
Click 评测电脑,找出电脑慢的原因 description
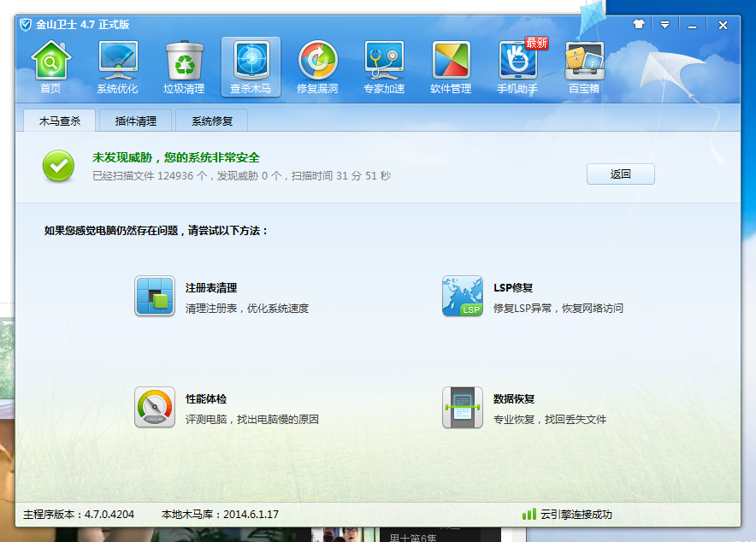click(252, 420)
